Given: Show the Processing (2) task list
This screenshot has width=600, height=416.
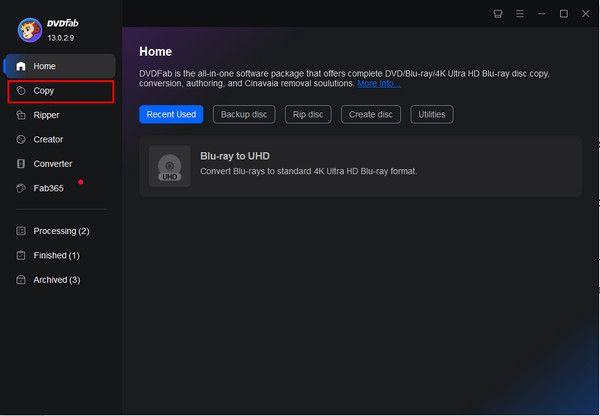Looking at the screenshot, I should (60, 231).
